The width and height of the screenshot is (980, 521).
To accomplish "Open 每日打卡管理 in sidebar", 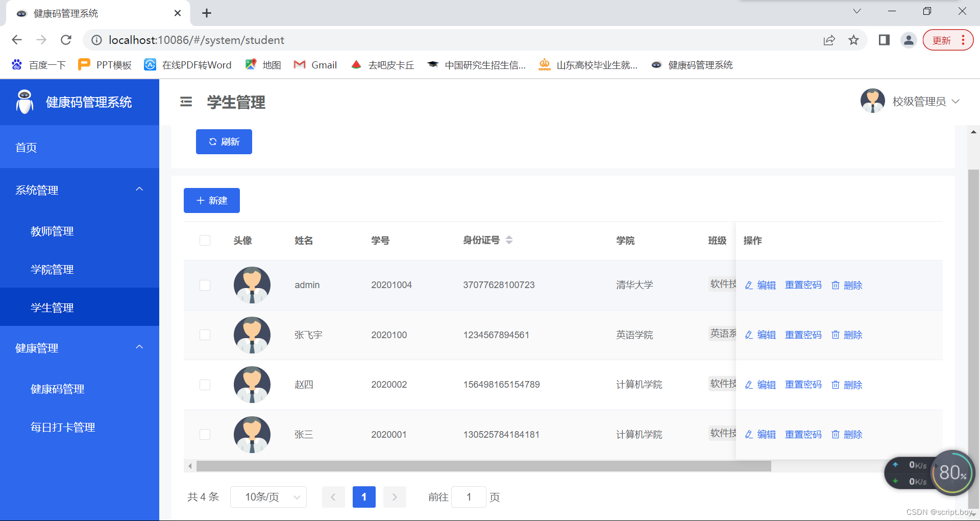I will click(x=80, y=427).
